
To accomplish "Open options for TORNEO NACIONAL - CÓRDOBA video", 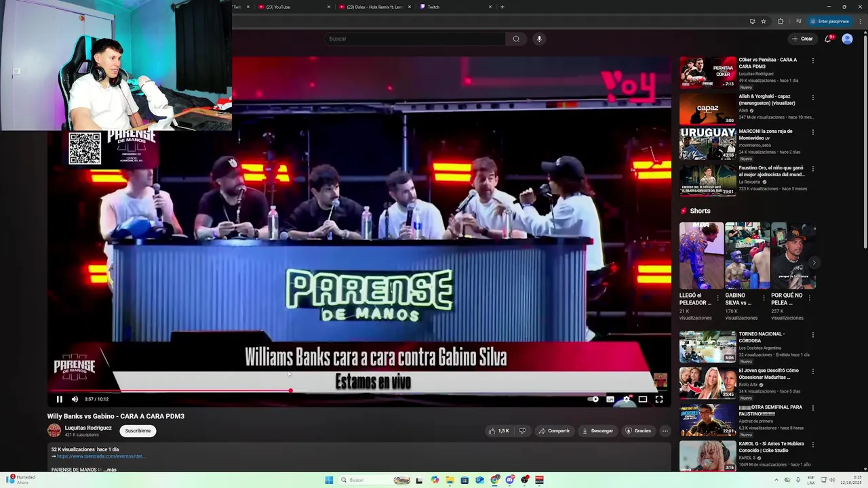I will (812, 335).
